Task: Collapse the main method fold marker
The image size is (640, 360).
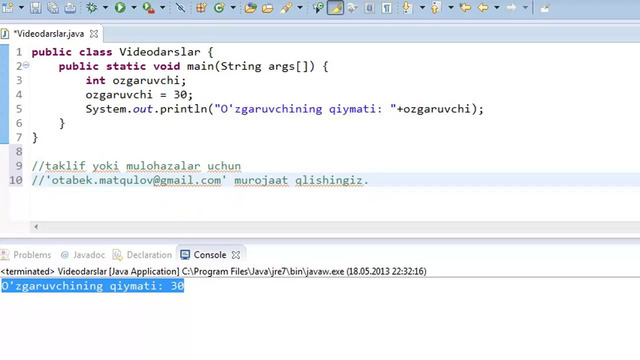Action: 26,64
